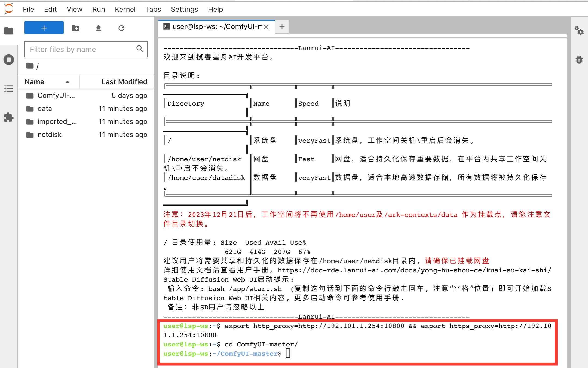Viewport: 588px width, 368px height.
Task: Select the ComfyUI folder
Action: coord(56,95)
